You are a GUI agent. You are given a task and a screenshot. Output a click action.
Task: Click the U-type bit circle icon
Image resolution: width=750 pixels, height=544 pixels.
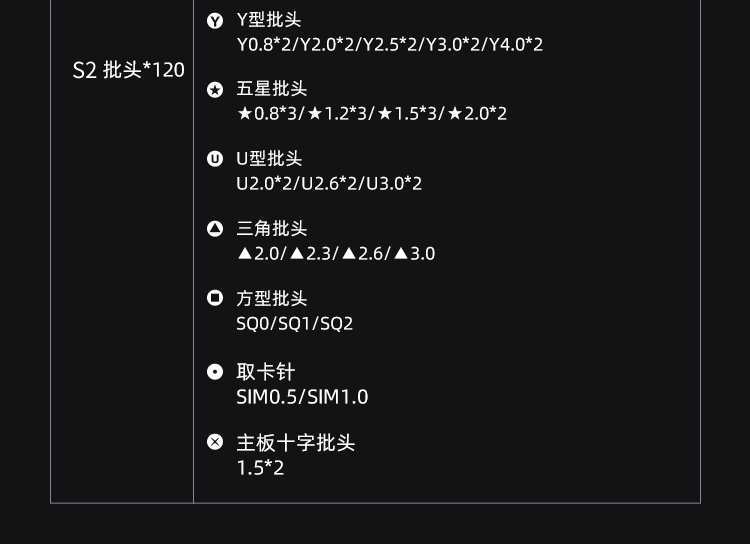(x=215, y=159)
